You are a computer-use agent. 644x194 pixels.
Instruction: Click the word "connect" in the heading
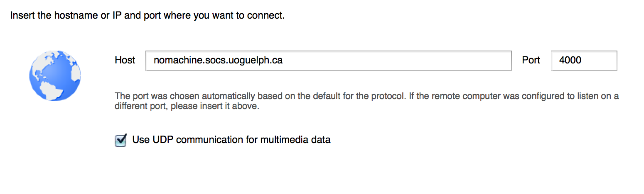pyautogui.click(x=268, y=16)
